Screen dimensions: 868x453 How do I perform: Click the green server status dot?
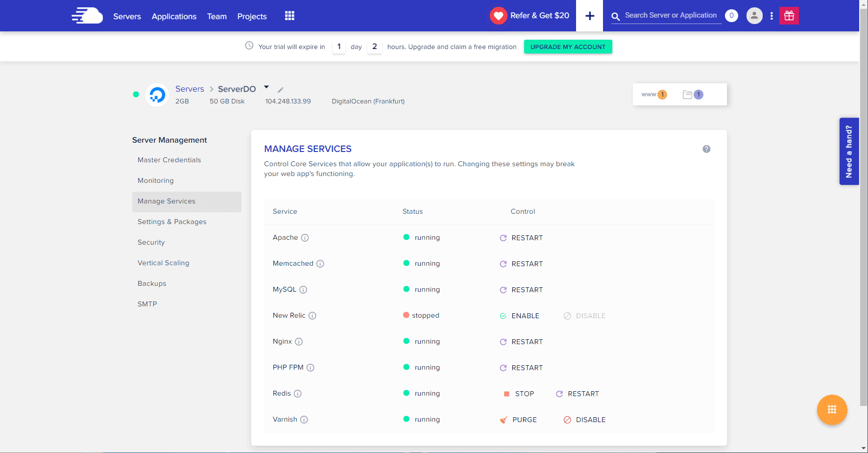point(136,95)
